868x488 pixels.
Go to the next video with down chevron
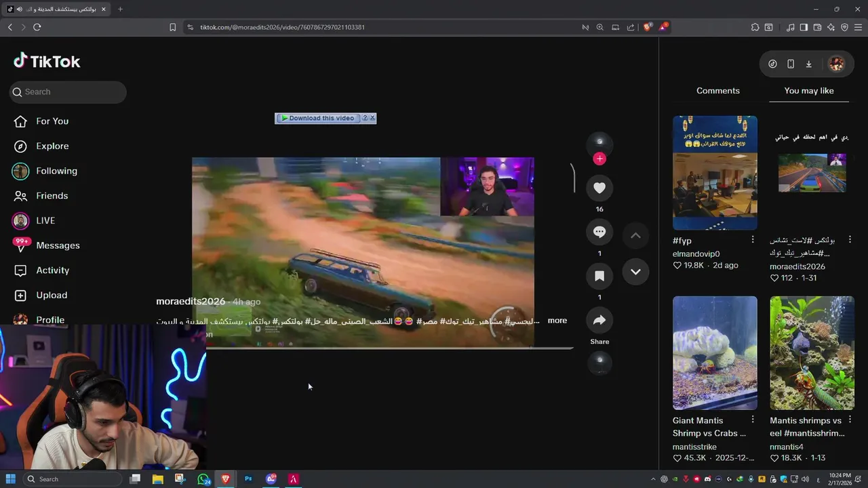coord(635,272)
